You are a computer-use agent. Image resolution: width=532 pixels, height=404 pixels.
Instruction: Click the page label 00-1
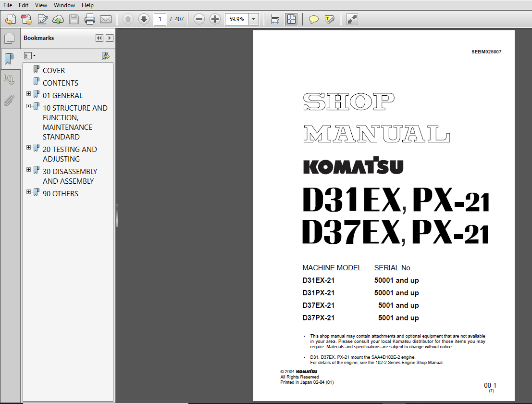pos(490,385)
